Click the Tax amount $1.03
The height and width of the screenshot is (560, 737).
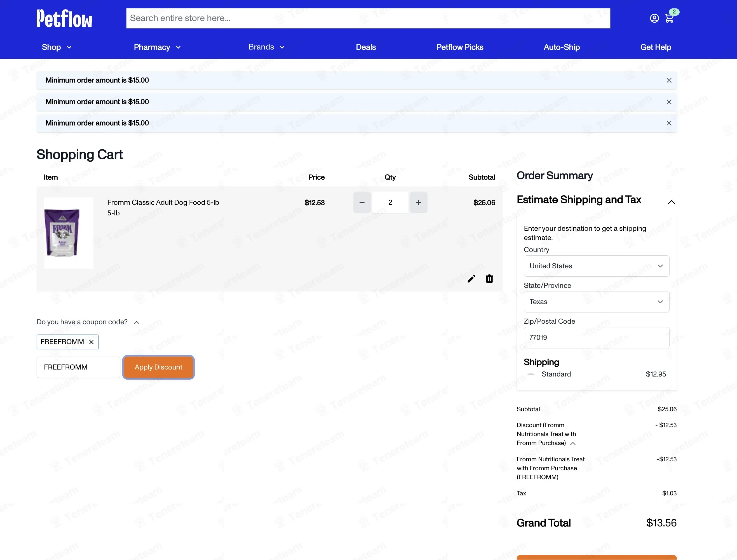[x=669, y=493]
